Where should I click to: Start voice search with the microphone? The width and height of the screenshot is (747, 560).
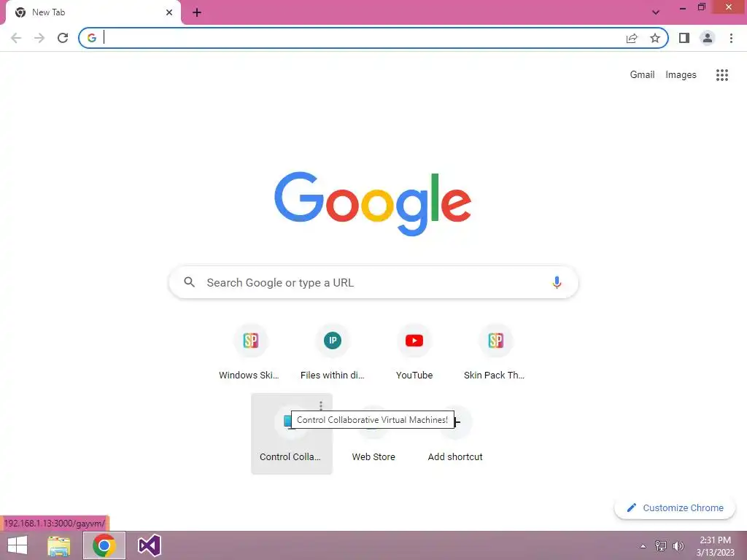pyautogui.click(x=557, y=282)
